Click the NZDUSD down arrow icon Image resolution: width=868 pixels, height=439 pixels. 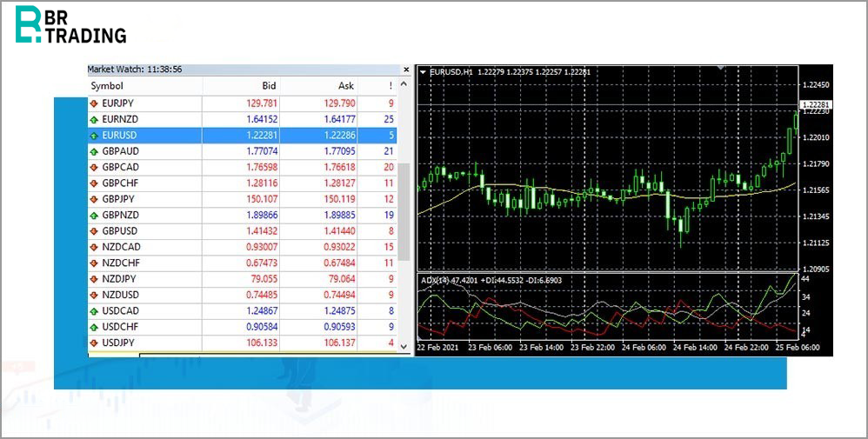coord(94,295)
